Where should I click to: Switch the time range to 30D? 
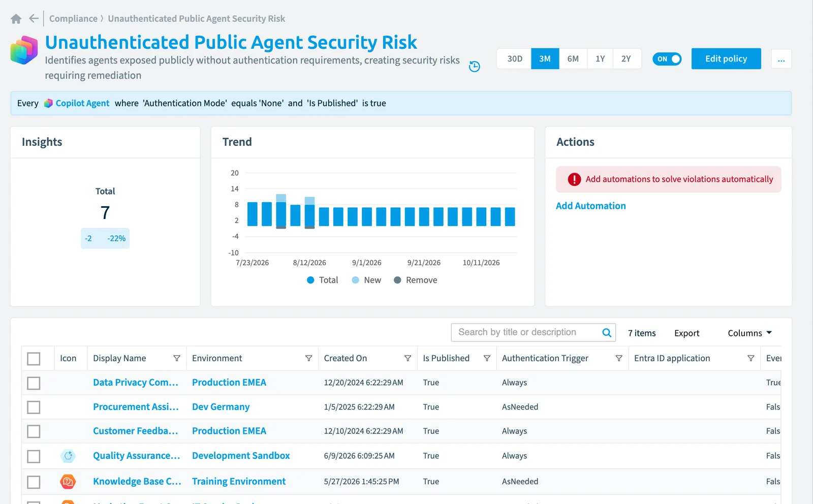tap(515, 59)
